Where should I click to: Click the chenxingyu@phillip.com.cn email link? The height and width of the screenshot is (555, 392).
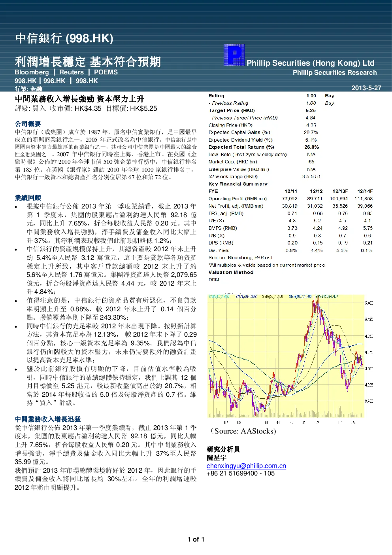tap(246, 466)
